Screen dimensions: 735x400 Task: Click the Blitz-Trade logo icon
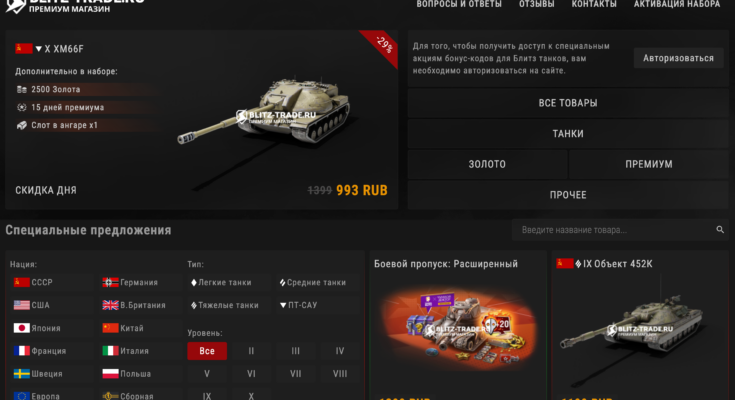[x=15, y=6]
